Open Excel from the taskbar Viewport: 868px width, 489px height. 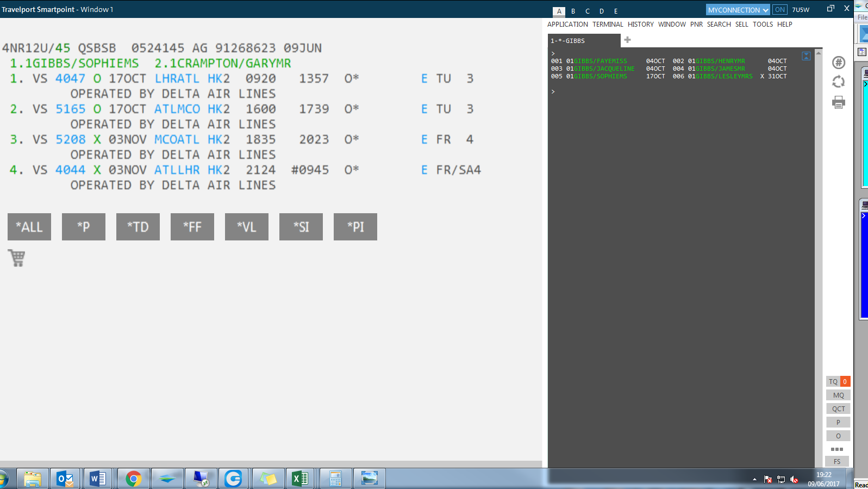coord(299,479)
